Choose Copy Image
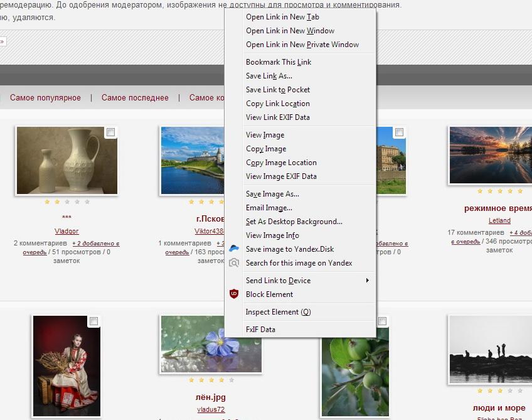 301,149
